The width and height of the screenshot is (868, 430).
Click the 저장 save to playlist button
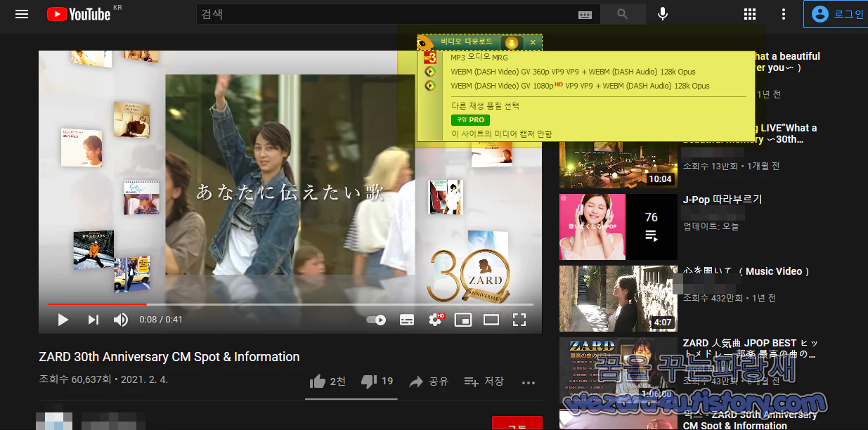[x=484, y=382]
